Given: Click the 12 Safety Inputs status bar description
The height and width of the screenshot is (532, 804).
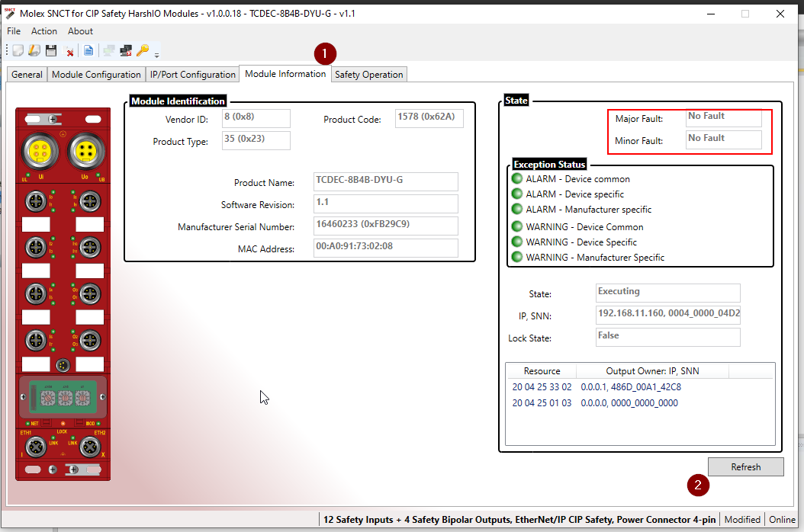Looking at the screenshot, I should click(519, 519).
